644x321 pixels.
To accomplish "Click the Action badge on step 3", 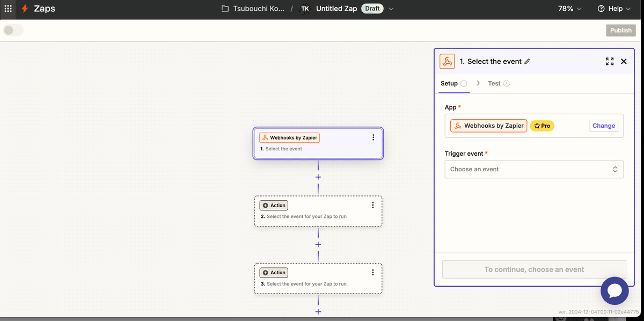I will [x=274, y=273].
